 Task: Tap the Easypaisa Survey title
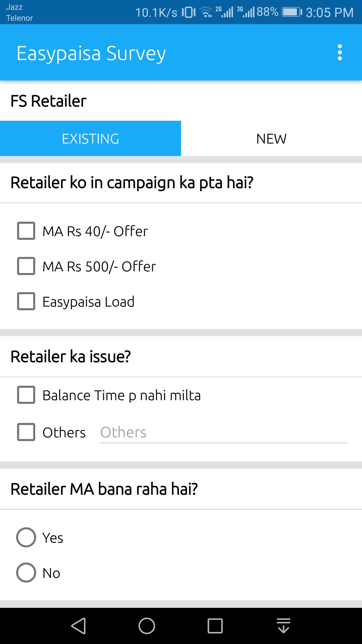pyautogui.click(x=91, y=53)
